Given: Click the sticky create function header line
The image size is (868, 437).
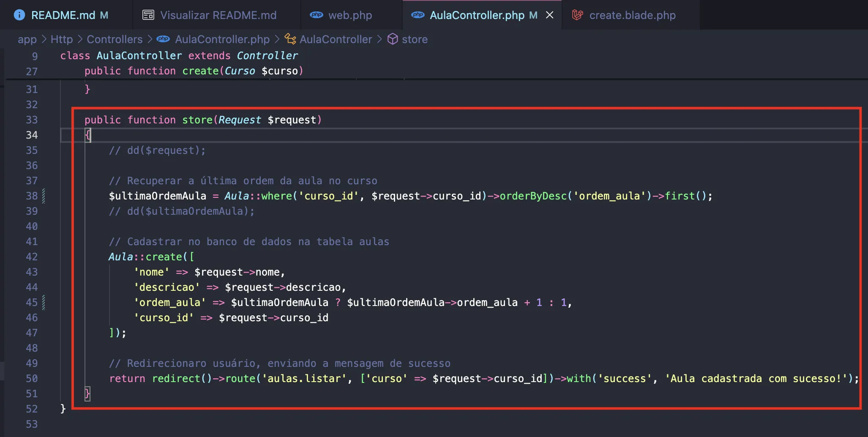Looking at the screenshot, I should coord(194,71).
